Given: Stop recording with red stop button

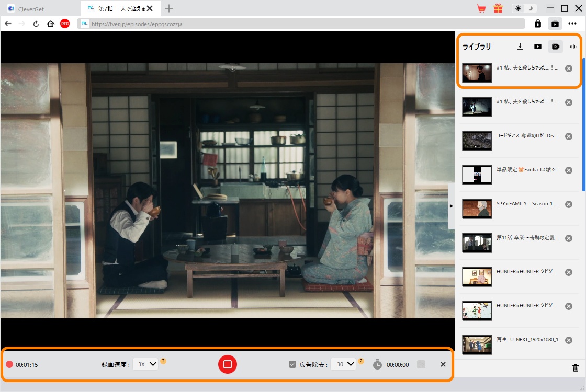Looking at the screenshot, I should point(228,364).
